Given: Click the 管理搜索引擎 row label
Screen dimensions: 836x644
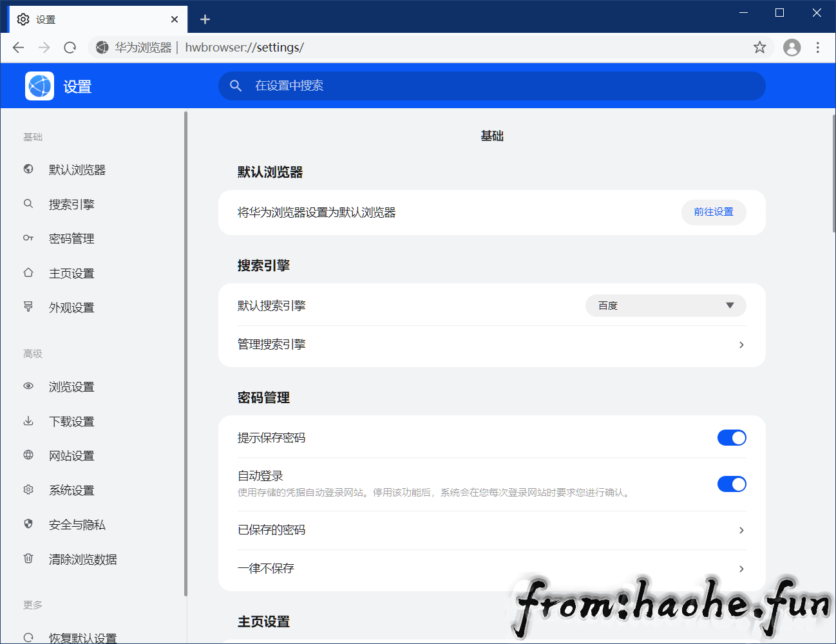Looking at the screenshot, I should 272,345.
